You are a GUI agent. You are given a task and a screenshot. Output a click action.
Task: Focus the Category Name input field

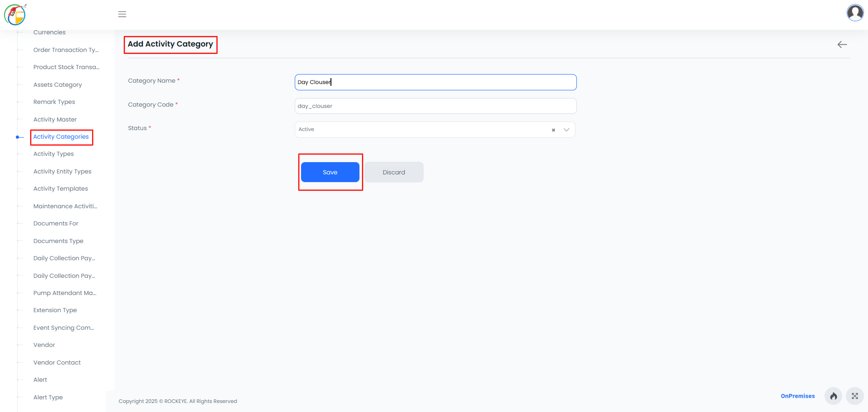coord(435,82)
